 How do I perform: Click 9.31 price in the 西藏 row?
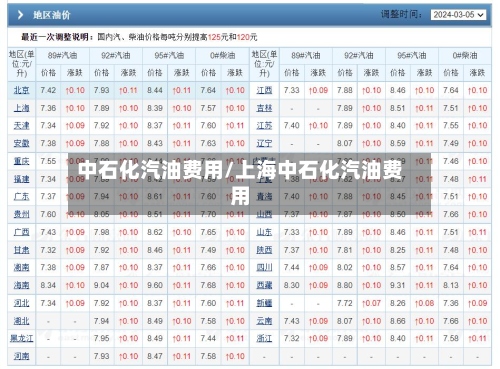coord(398,285)
